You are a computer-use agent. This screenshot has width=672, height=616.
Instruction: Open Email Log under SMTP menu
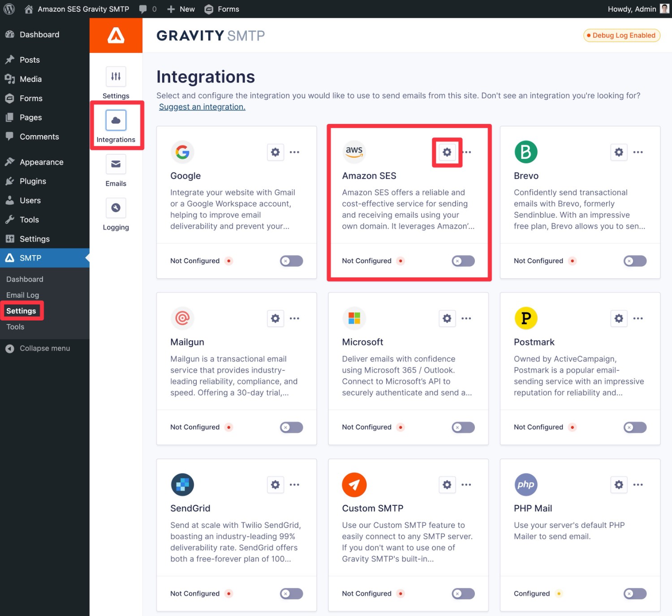(x=23, y=295)
